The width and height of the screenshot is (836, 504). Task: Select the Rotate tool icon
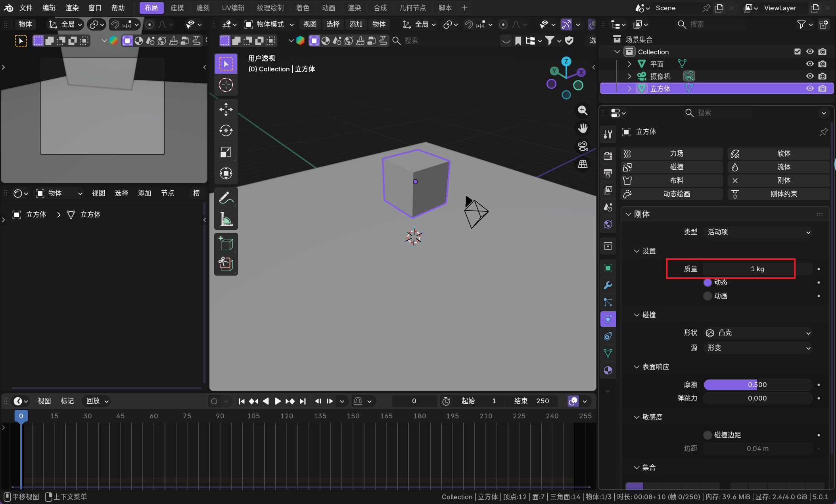coord(226,130)
